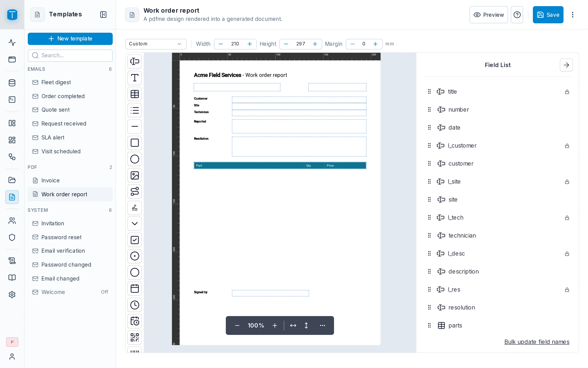Open the help icon button

[x=517, y=15]
